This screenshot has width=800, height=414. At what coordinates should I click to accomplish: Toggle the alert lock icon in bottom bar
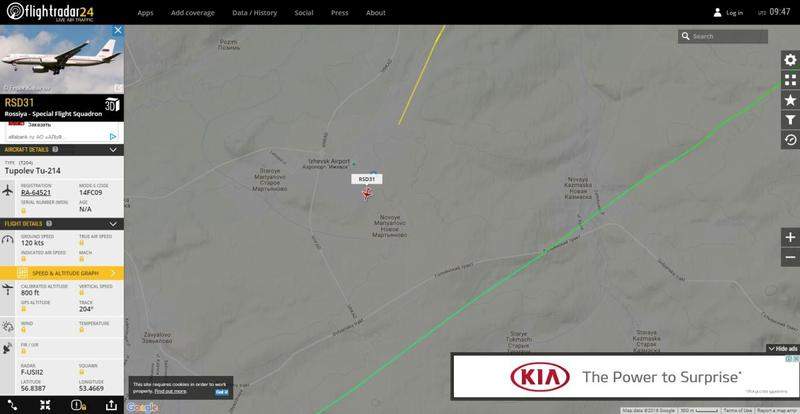coord(78,405)
